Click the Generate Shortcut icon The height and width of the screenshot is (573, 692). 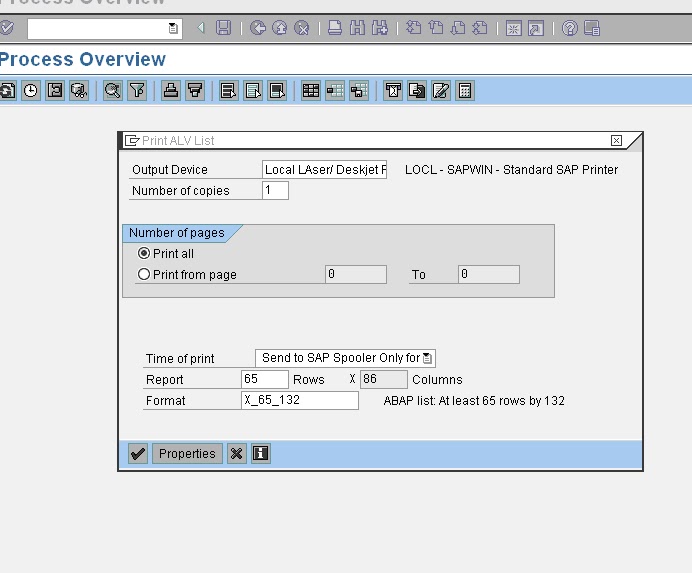[536, 29]
